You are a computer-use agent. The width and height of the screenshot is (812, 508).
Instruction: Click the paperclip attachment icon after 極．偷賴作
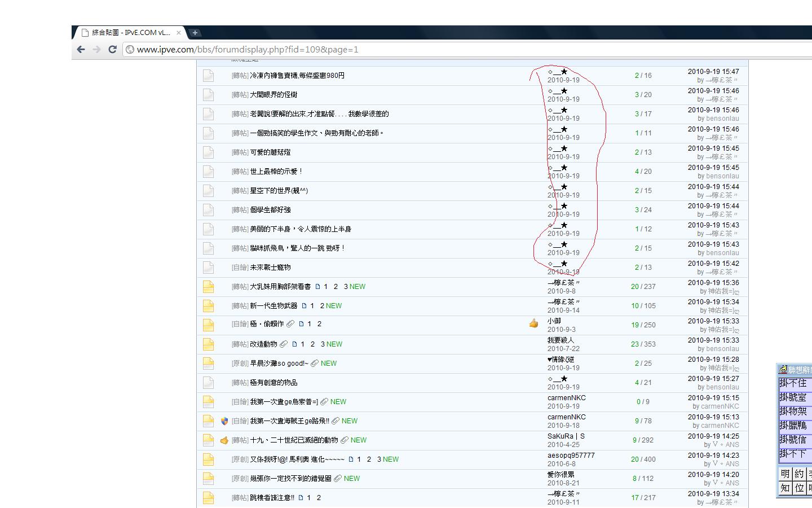[290, 324]
